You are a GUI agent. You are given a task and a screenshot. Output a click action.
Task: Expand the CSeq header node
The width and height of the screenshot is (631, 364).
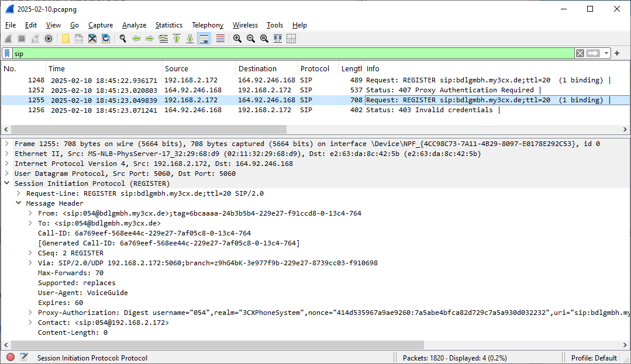tap(30, 253)
